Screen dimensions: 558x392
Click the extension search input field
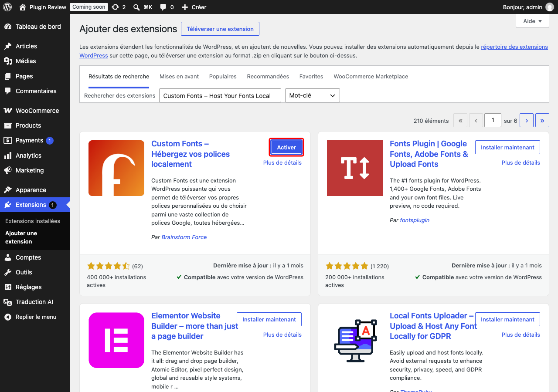coord(220,95)
